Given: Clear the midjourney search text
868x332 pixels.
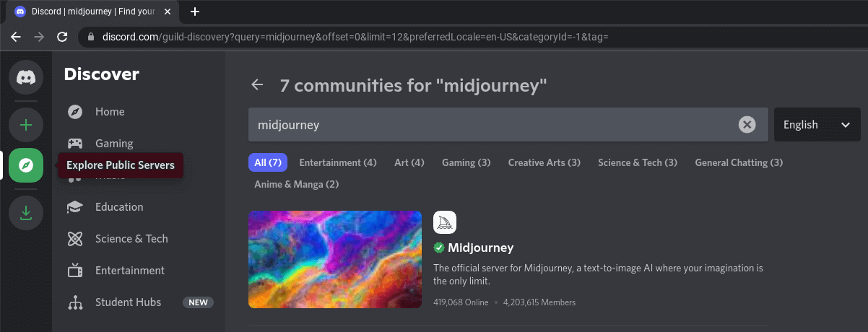Looking at the screenshot, I should (x=747, y=125).
